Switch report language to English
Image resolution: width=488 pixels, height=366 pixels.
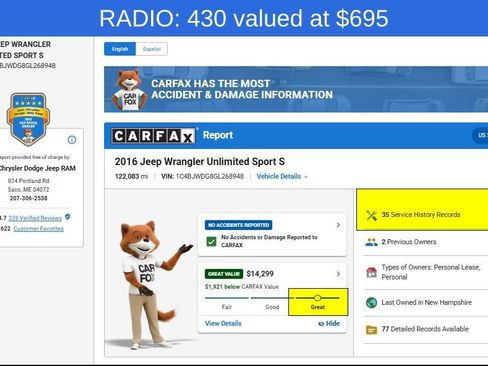click(120, 49)
